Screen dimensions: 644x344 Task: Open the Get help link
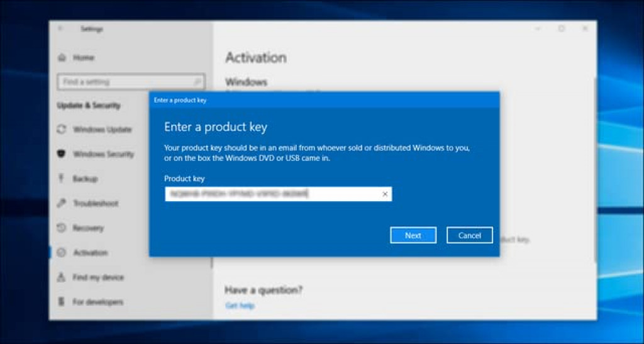240,306
